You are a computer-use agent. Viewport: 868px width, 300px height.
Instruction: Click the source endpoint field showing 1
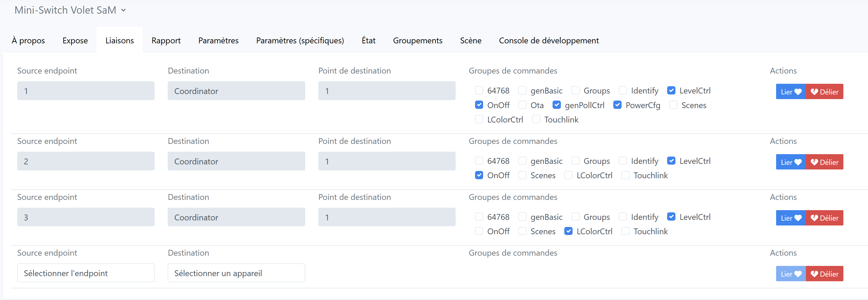86,91
